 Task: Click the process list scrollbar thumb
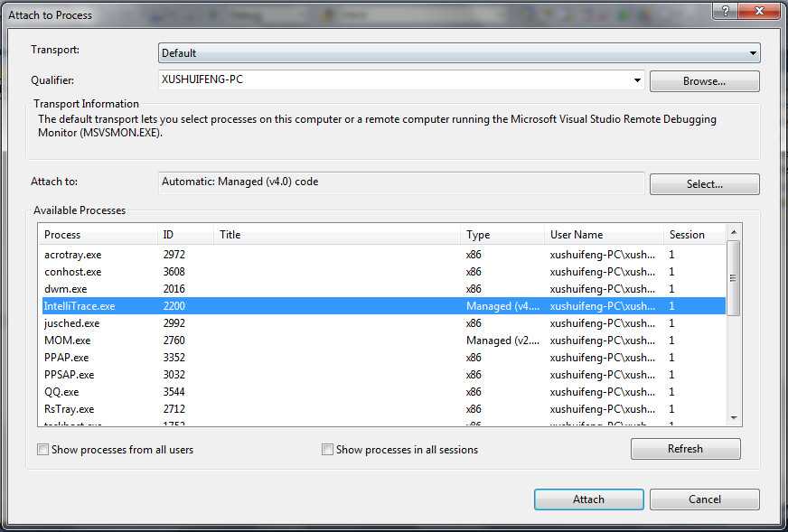click(x=734, y=278)
